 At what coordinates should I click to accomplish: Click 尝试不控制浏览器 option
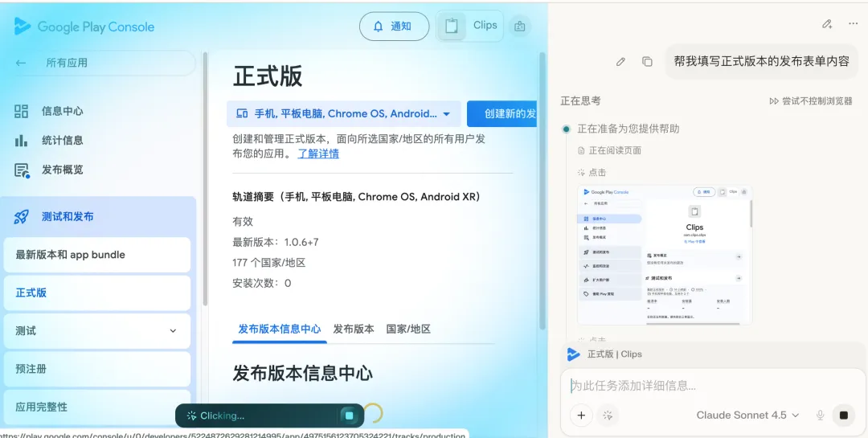811,101
